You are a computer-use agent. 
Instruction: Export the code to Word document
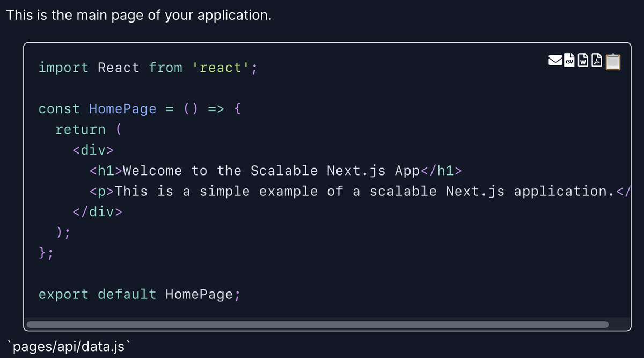point(584,61)
